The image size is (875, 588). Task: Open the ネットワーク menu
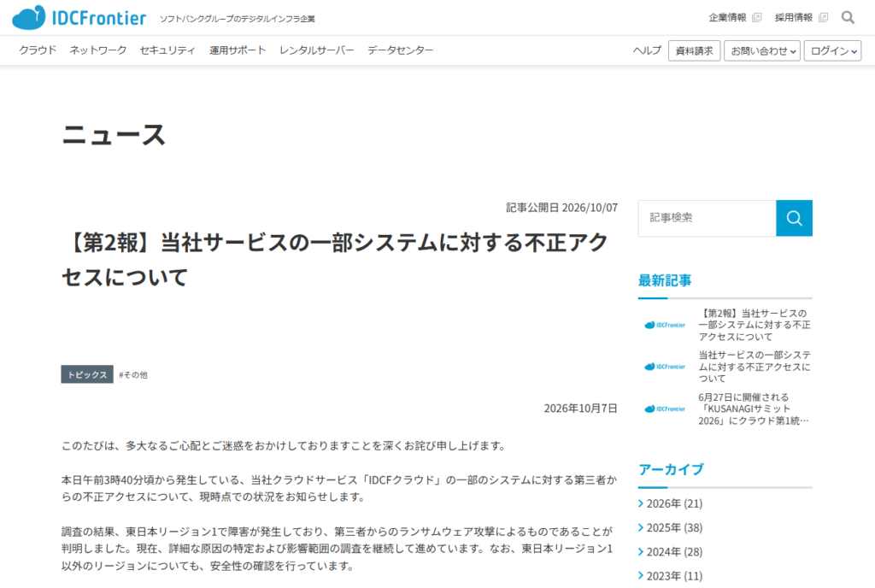tap(98, 50)
